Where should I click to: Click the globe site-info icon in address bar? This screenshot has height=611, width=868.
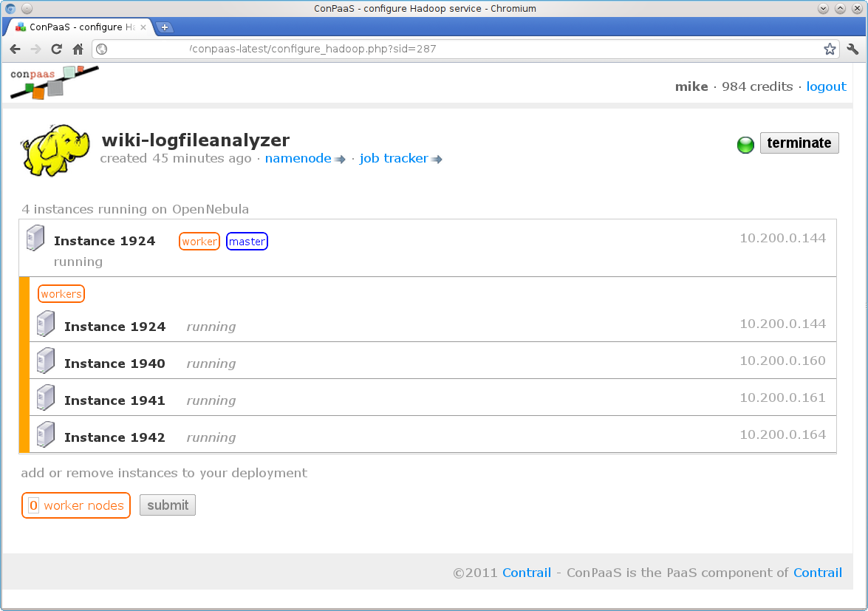click(102, 50)
